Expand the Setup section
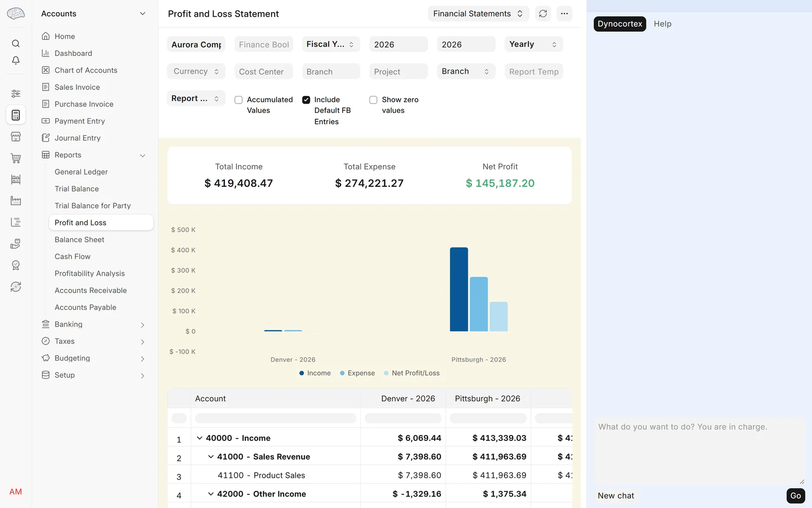The height and width of the screenshot is (508, 812). (x=143, y=375)
